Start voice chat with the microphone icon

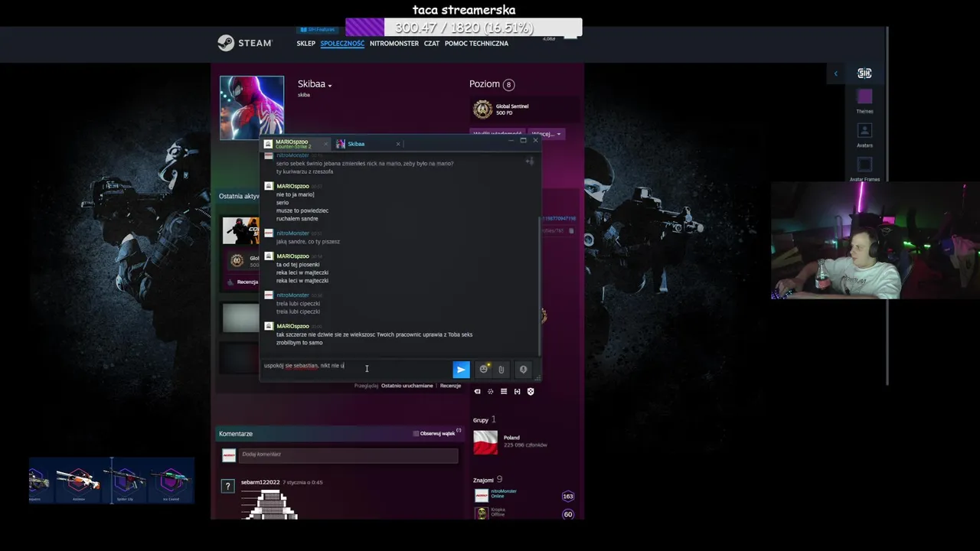(523, 370)
